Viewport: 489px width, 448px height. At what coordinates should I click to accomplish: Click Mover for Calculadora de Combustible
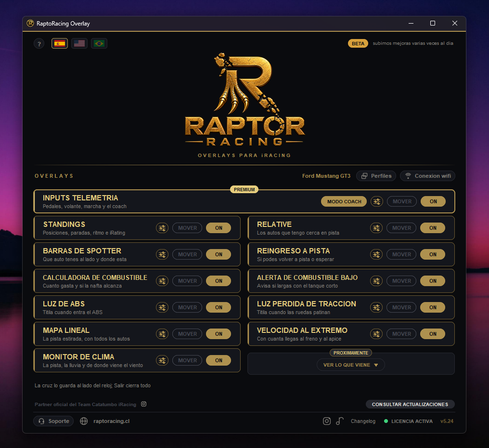tap(187, 281)
